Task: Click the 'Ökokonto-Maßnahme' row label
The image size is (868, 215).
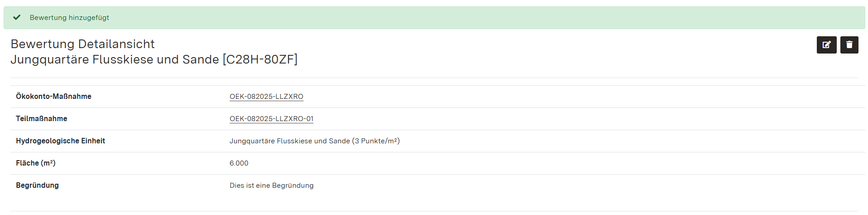Action: 53,97
